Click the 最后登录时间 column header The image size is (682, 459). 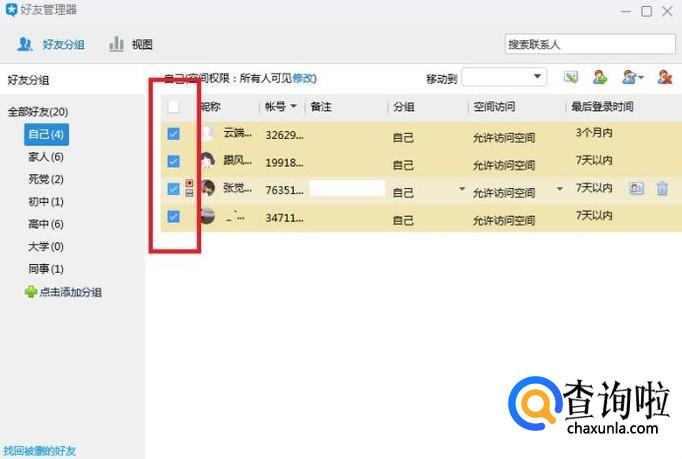point(602,107)
